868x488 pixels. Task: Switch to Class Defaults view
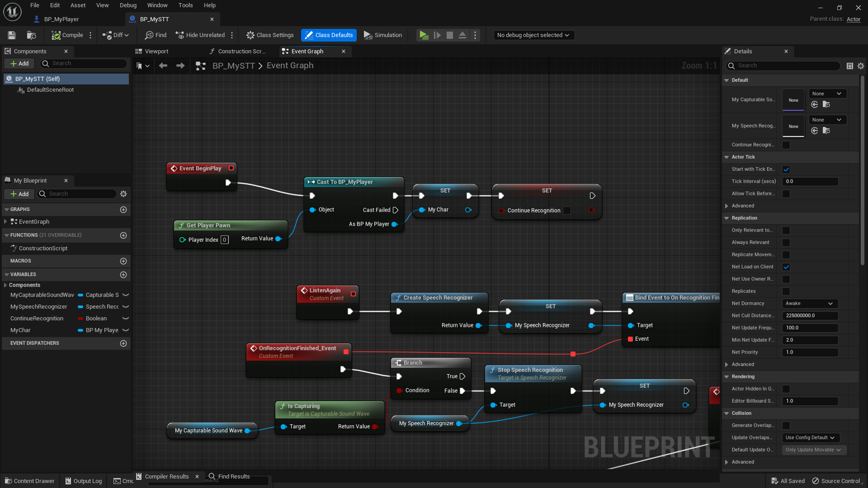(x=329, y=35)
